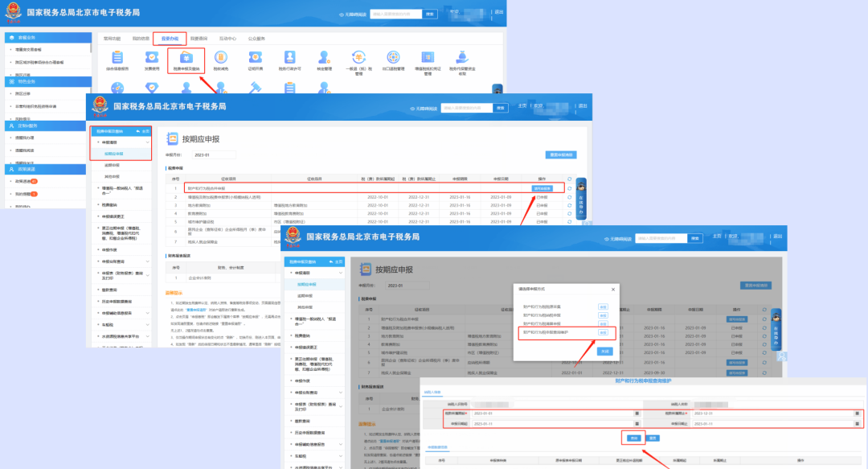The image size is (868, 469).
Task: Open 税务代保管资金收取 icon on the home page
Action: (462, 58)
